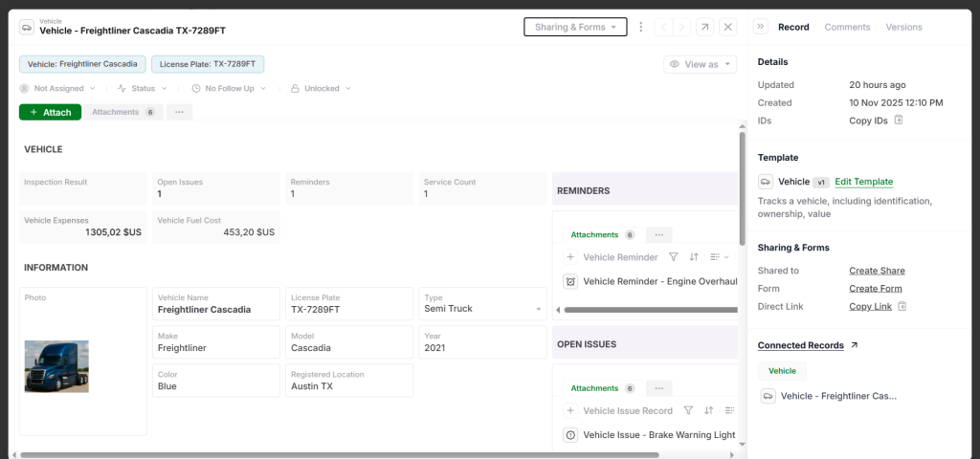Open the three-dot more options menu in header
980x459 pixels.
tap(640, 27)
